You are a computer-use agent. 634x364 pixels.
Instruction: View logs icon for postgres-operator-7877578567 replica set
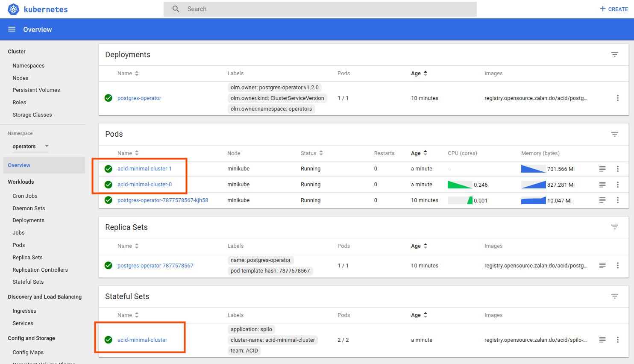[602, 265]
